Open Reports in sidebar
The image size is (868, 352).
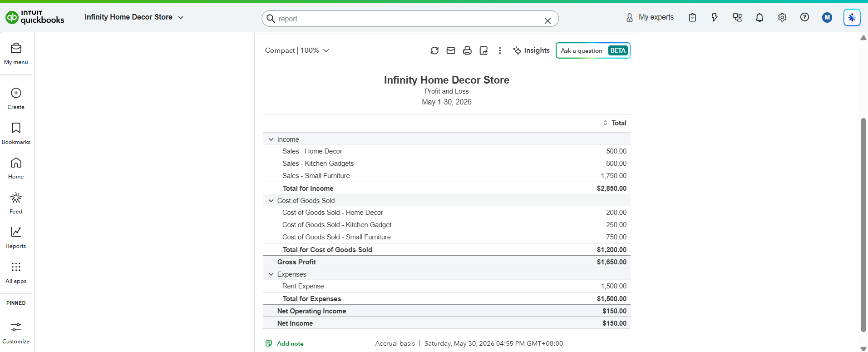[x=16, y=238]
